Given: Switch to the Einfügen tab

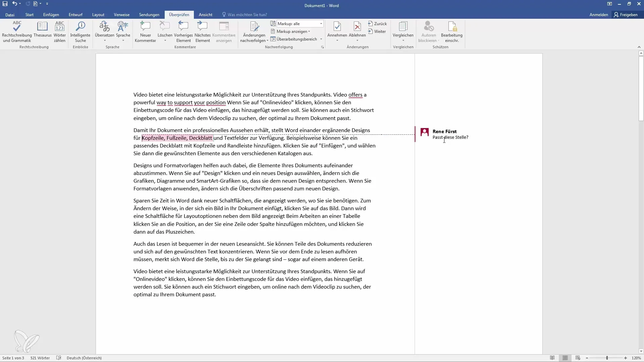Looking at the screenshot, I should click(51, 15).
